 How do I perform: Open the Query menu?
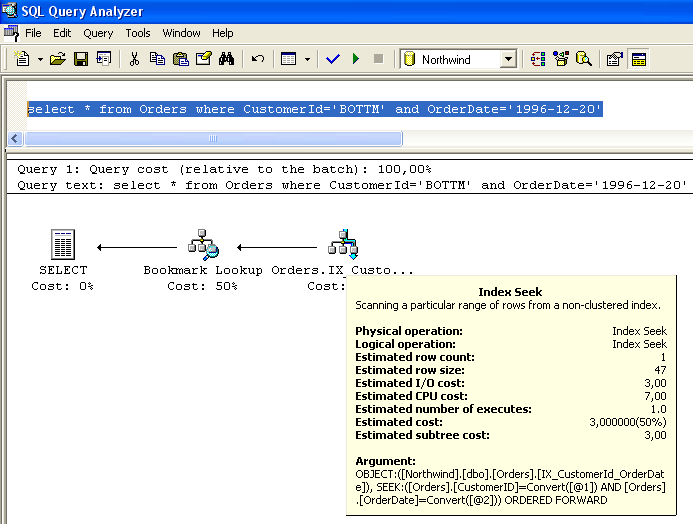click(98, 33)
